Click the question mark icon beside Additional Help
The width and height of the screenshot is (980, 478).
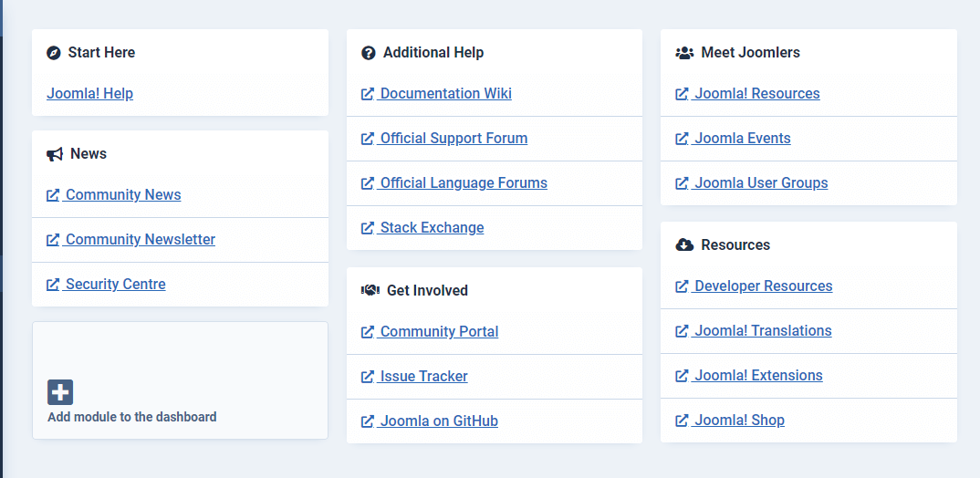click(x=369, y=53)
